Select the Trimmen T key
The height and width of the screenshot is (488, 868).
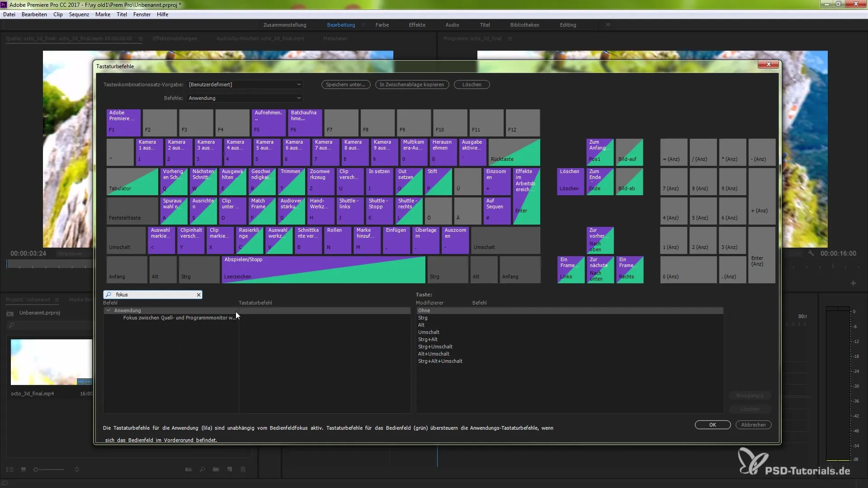[x=292, y=182]
